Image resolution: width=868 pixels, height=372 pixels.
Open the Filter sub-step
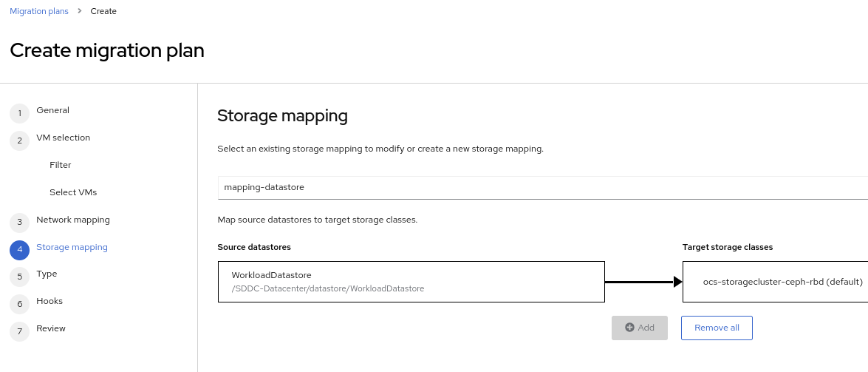tap(61, 165)
